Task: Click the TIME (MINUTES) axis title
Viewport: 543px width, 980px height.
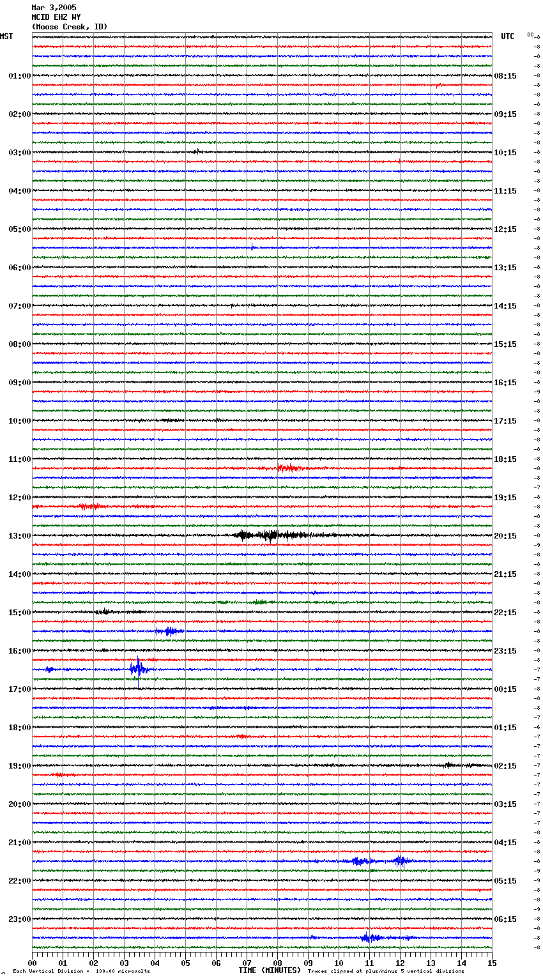Action: point(270,970)
